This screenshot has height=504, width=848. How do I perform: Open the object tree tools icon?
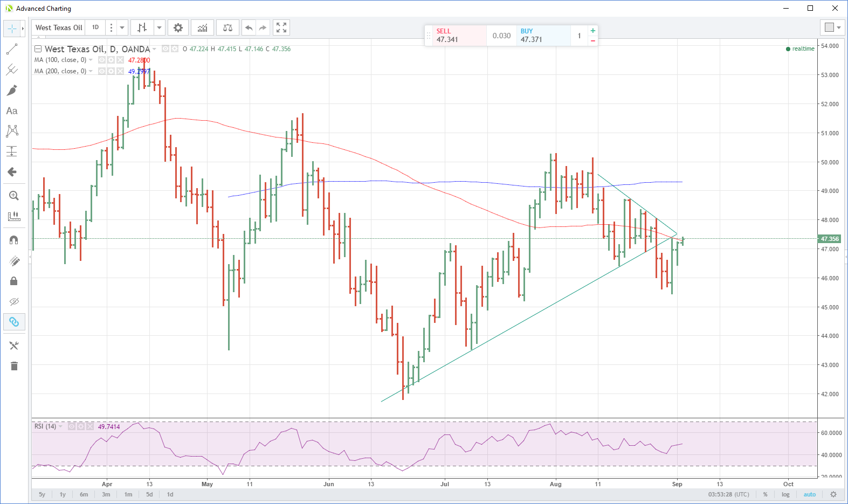point(14,346)
